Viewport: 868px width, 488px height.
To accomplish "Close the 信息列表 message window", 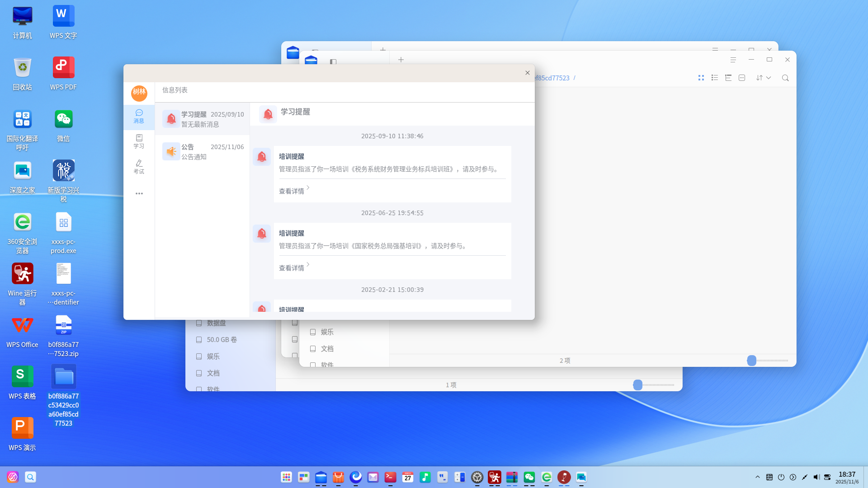I will [527, 73].
